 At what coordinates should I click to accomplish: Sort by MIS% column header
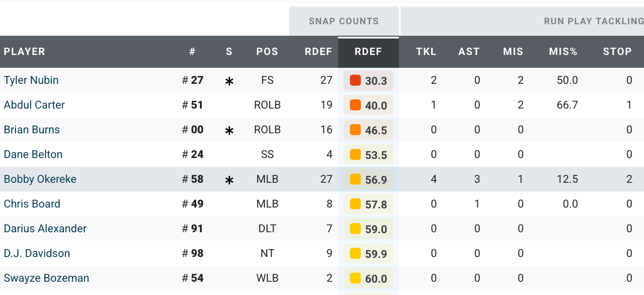(563, 52)
